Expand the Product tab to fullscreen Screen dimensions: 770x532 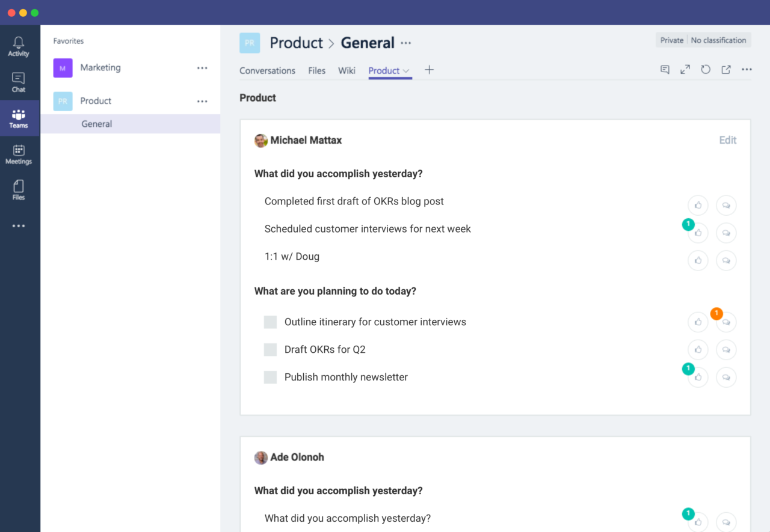[685, 69]
